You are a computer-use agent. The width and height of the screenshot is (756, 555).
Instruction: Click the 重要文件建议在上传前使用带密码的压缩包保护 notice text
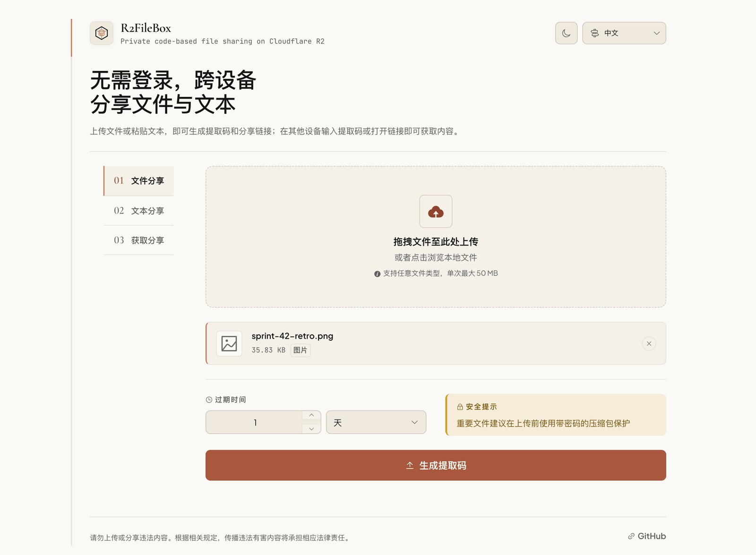coord(543,423)
